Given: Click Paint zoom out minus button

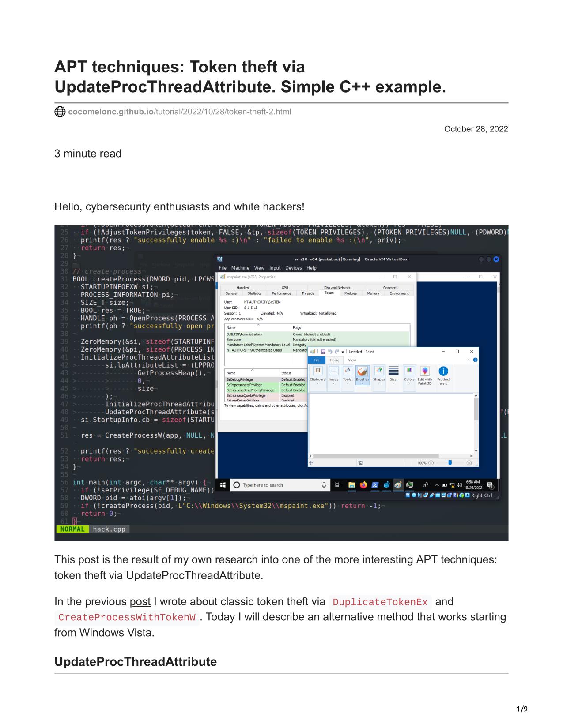Looking at the screenshot, I should pyautogui.click(x=431, y=463).
